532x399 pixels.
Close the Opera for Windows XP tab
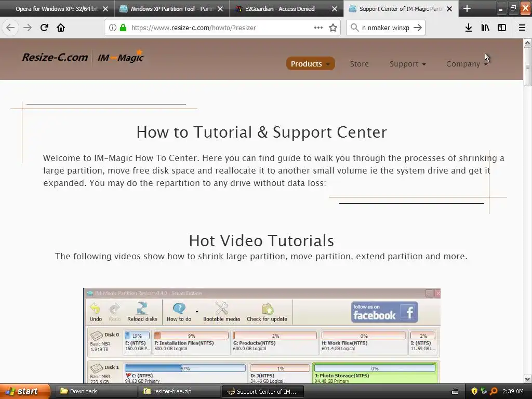click(x=105, y=9)
